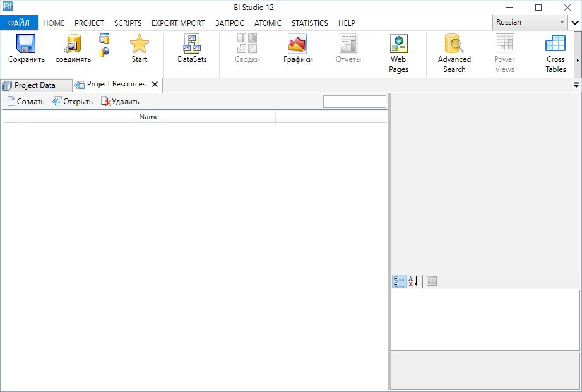Open the ATOMIC ribbon tab

pyautogui.click(x=268, y=23)
